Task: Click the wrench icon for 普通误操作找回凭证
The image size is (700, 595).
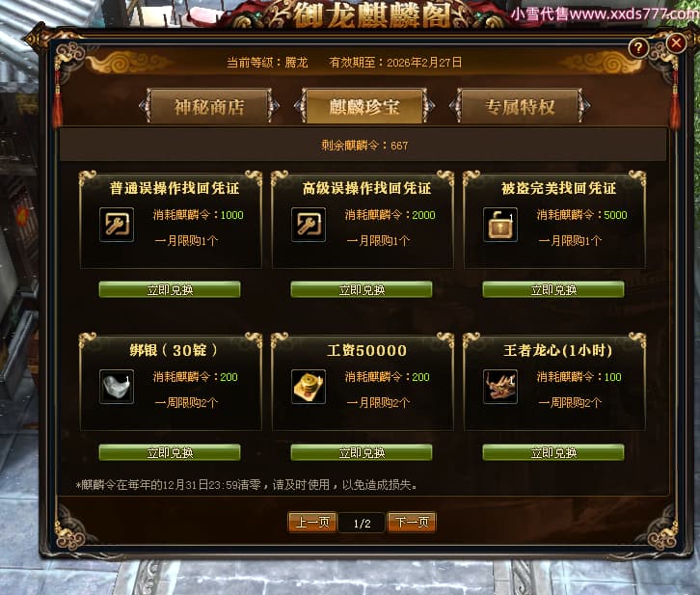Action: click(117, 225)
